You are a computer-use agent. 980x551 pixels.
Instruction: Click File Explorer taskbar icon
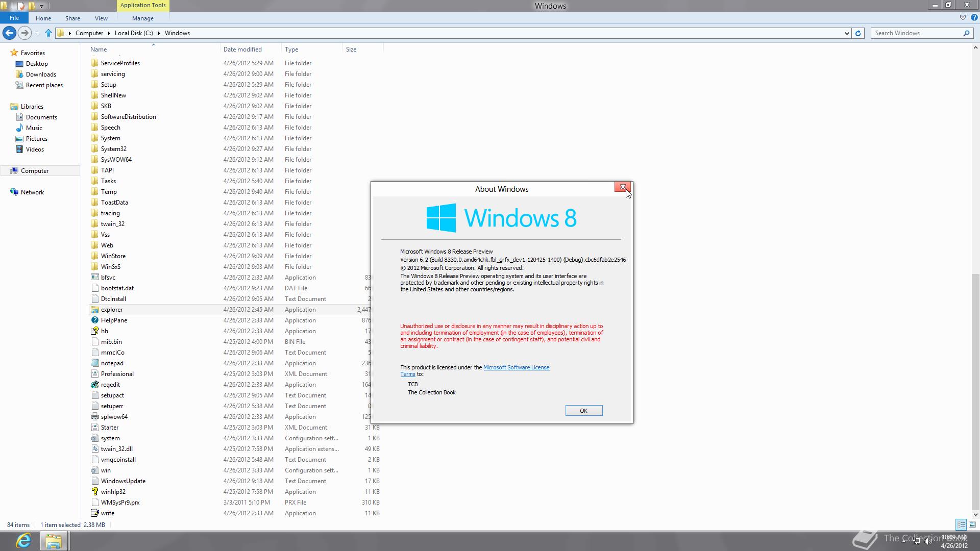point(54,541)
